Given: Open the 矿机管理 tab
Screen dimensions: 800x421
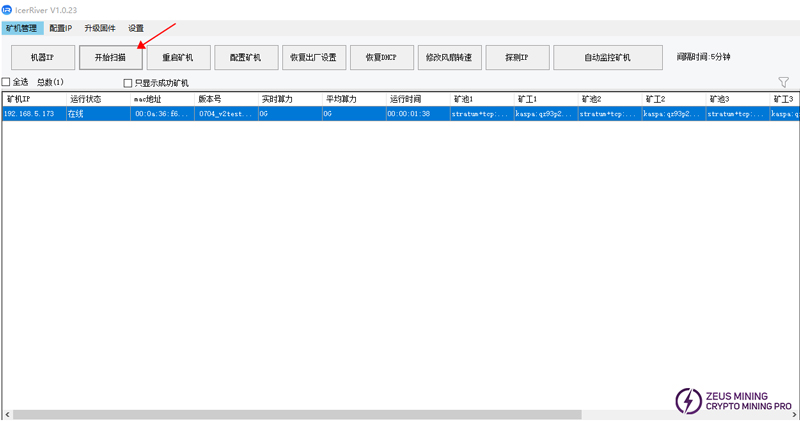Looking at the screenshot, I should click(x=22, y=28).
